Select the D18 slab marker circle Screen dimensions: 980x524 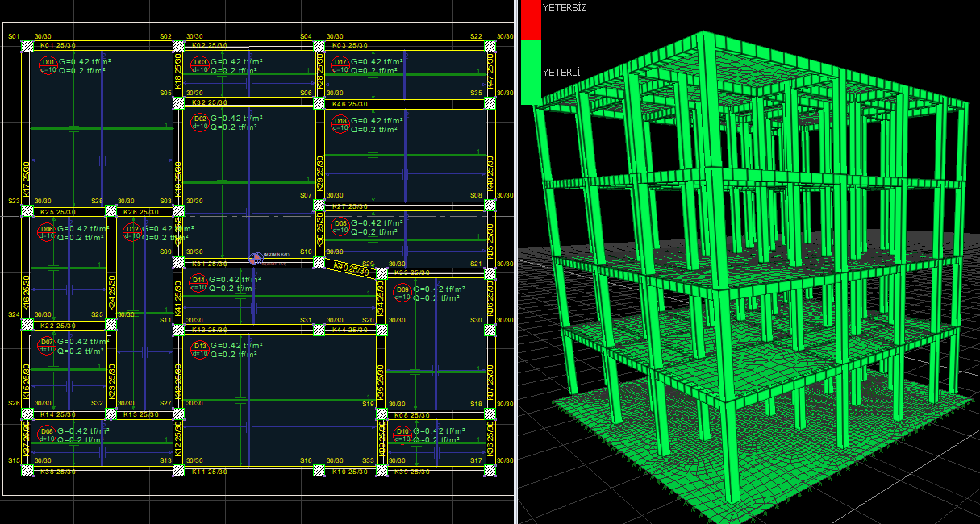point(340,123)
